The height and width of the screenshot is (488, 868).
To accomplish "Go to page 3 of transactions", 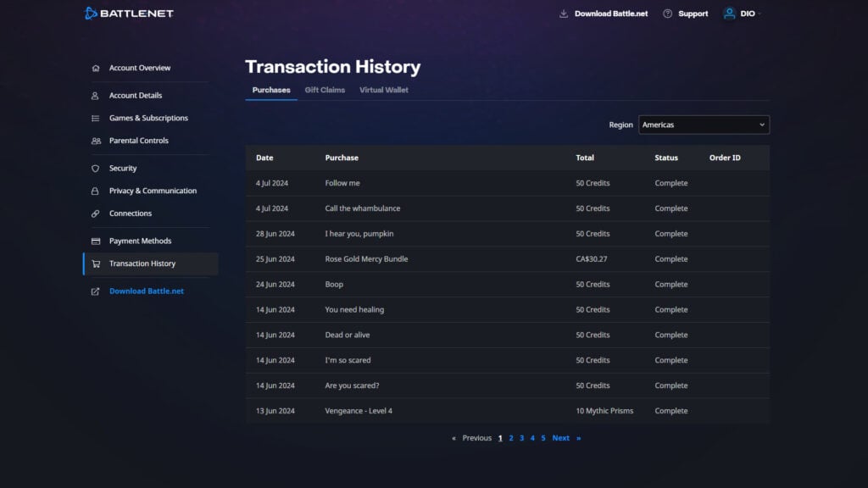I will point(522,438).
